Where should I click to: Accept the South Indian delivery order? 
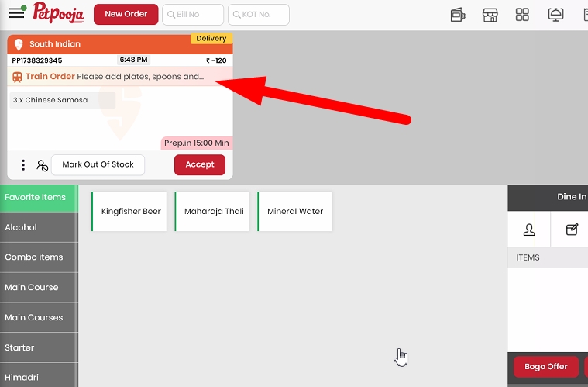click(x=200, y=164)
